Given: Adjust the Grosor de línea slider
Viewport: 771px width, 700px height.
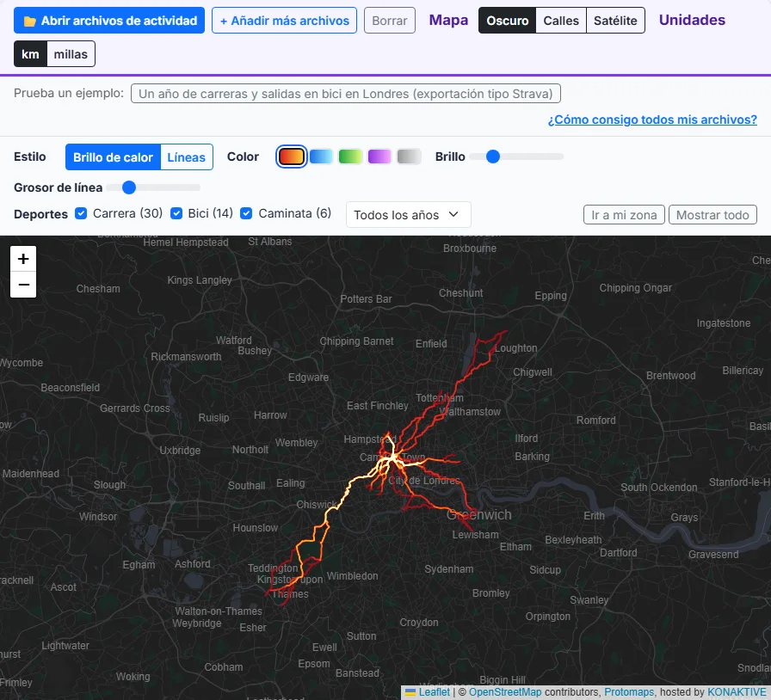Looking at the screenshot, I should (x=153, y=187).
